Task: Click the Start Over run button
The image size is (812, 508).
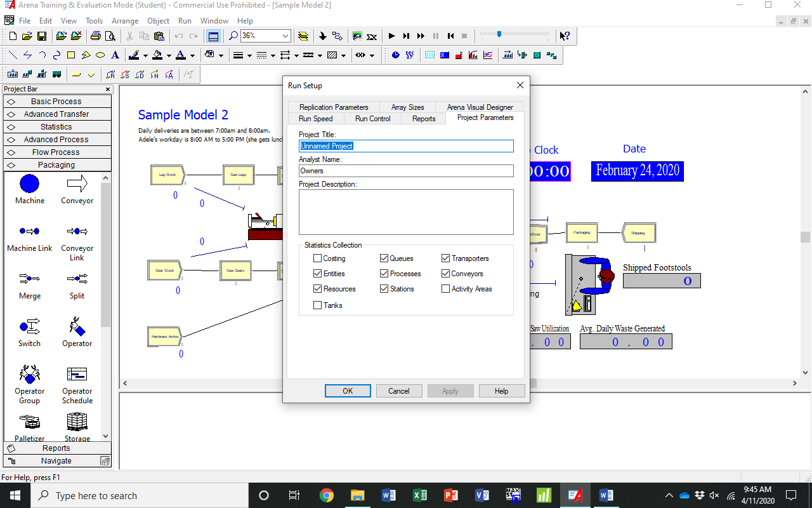Action: [x=450, y=36]
